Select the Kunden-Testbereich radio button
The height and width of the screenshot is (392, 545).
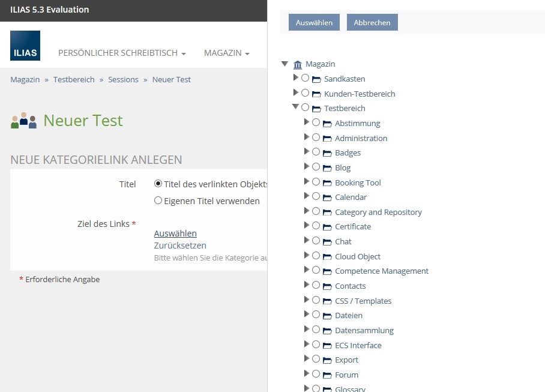306,93
